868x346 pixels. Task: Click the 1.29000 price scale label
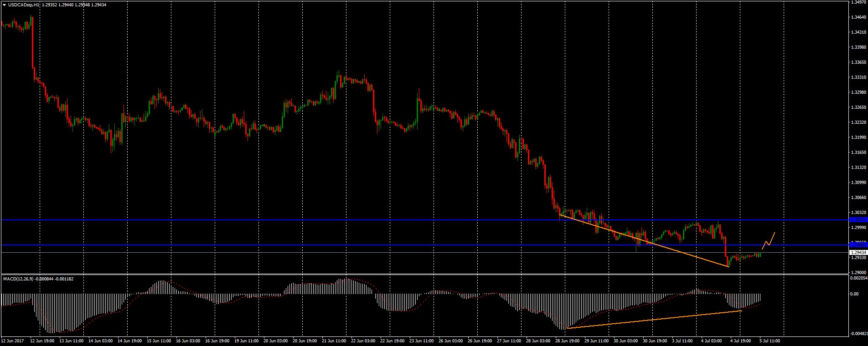858,271
